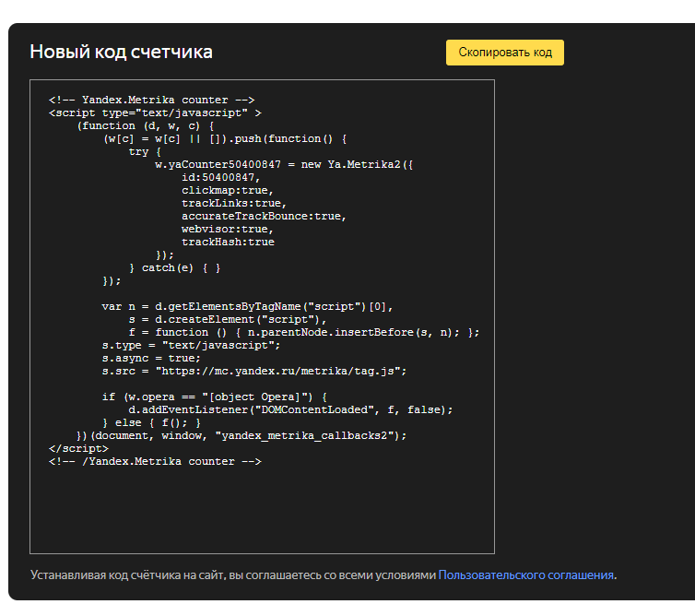Open the Пользовательского соглашения link
The height and width of the screenshot is (616, 695).
tap(525, 575)
